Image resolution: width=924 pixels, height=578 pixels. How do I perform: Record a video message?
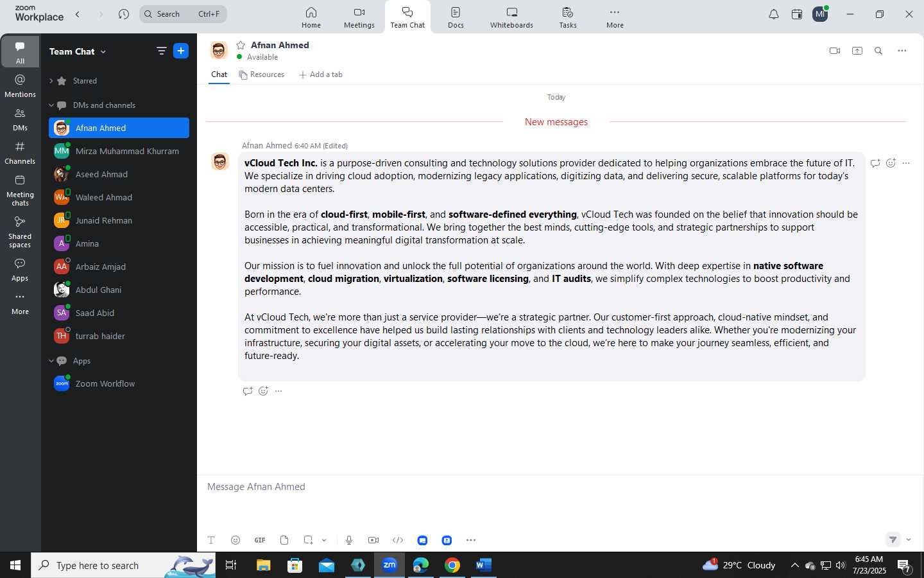373,540
